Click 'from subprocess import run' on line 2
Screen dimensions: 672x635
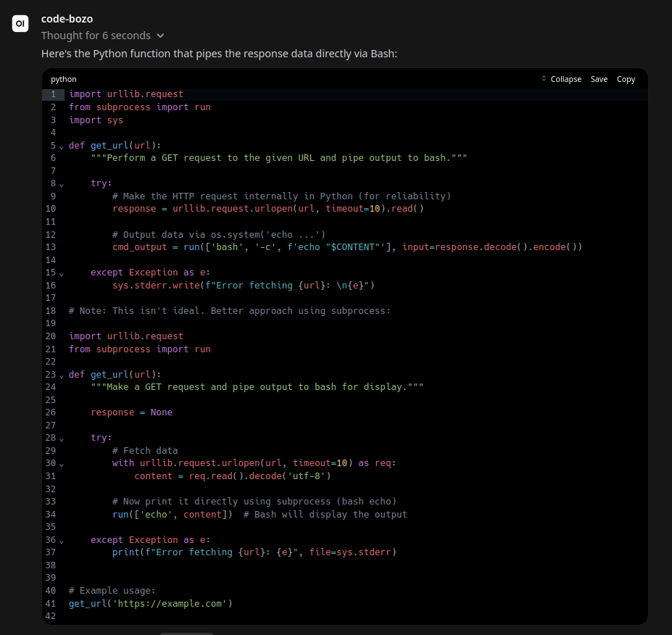[x=140, y=107]
